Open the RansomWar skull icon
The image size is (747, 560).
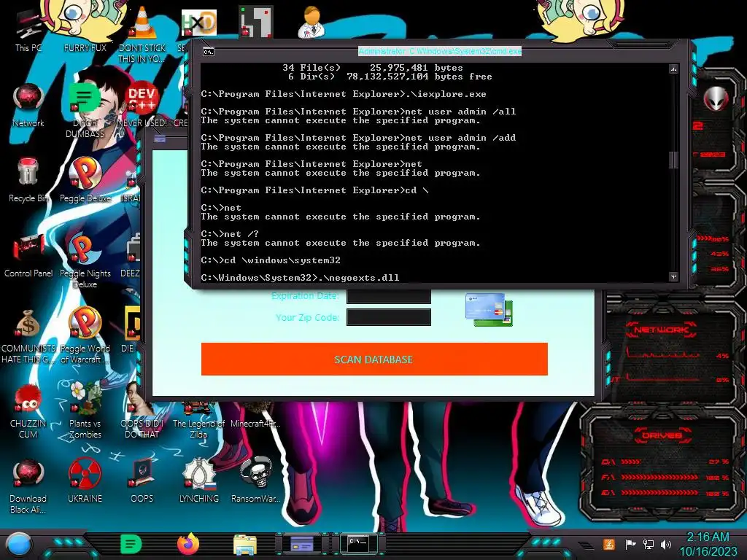point(256,481)
